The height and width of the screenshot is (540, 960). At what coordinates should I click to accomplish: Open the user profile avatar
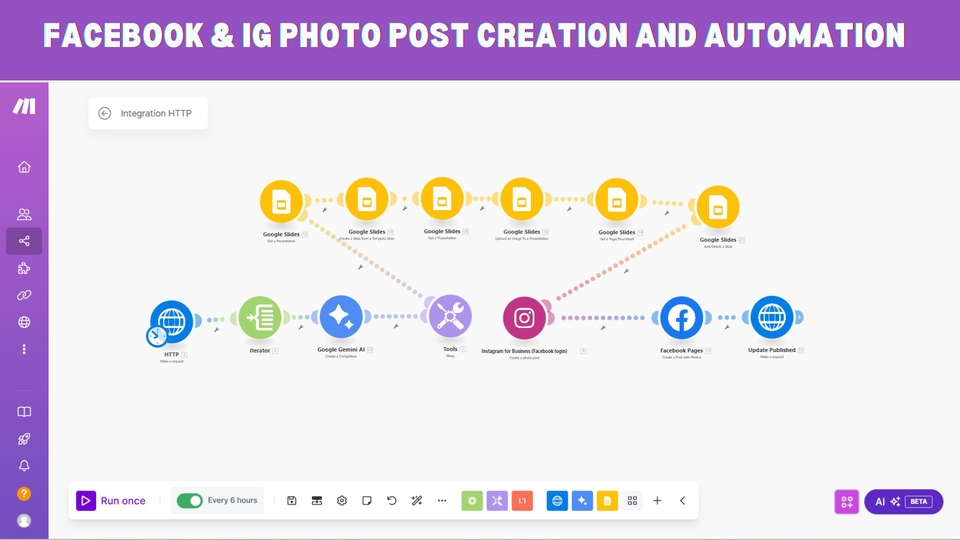(x=24, y=520)
